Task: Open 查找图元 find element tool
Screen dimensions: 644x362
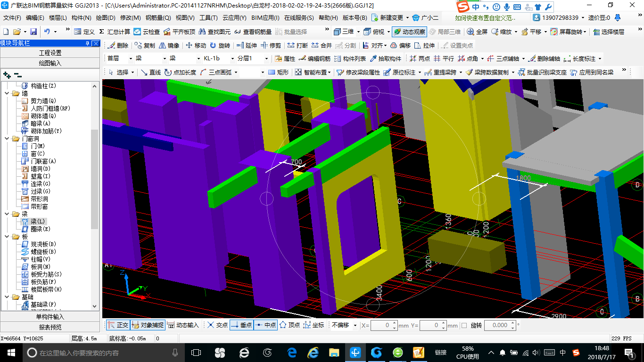Action: [x=215, y=32]
